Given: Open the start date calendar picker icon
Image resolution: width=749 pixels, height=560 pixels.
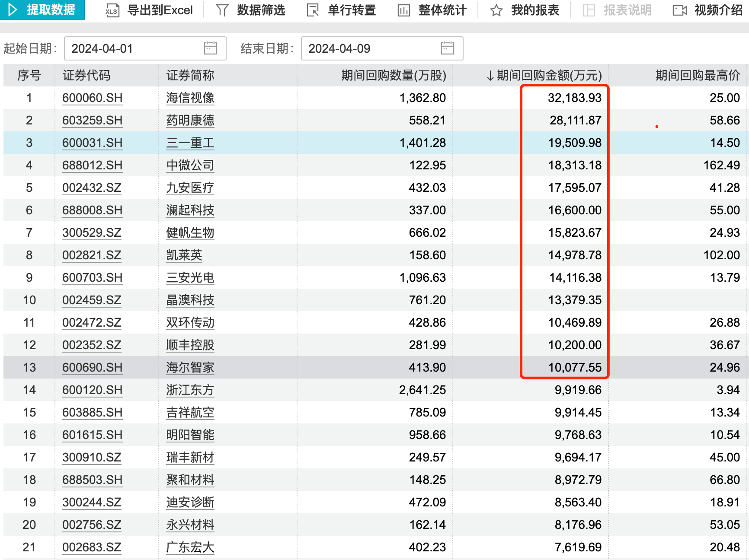Looking at the screenshot, I should pos(211,48).
